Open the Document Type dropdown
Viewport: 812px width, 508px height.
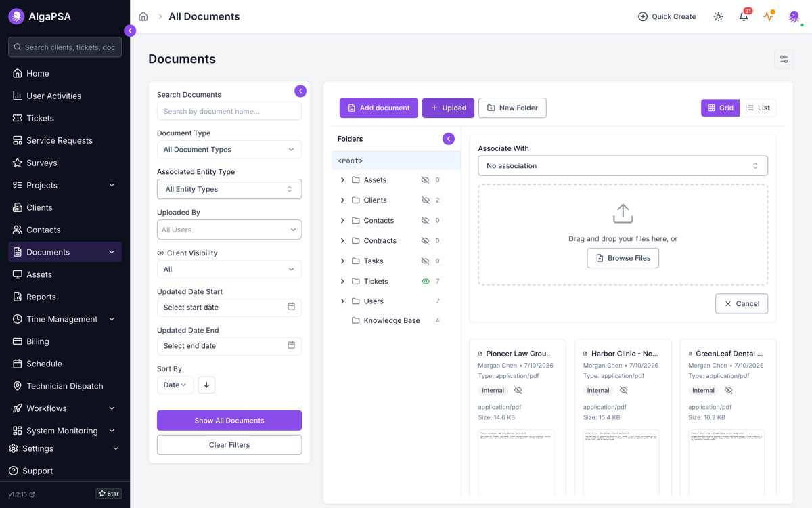[229, 150]
